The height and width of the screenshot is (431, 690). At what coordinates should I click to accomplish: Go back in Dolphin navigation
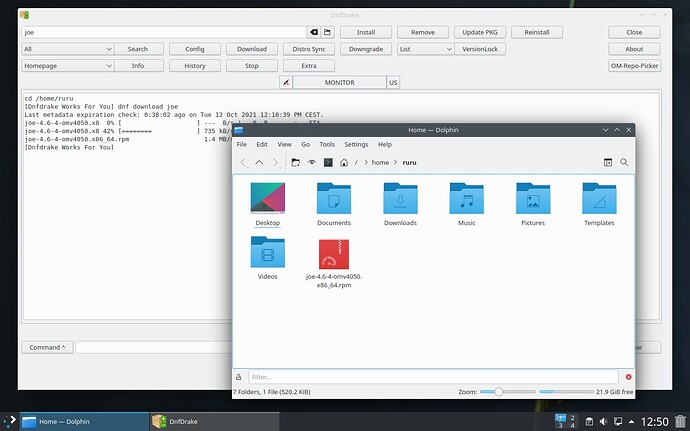tap(243, 162)
